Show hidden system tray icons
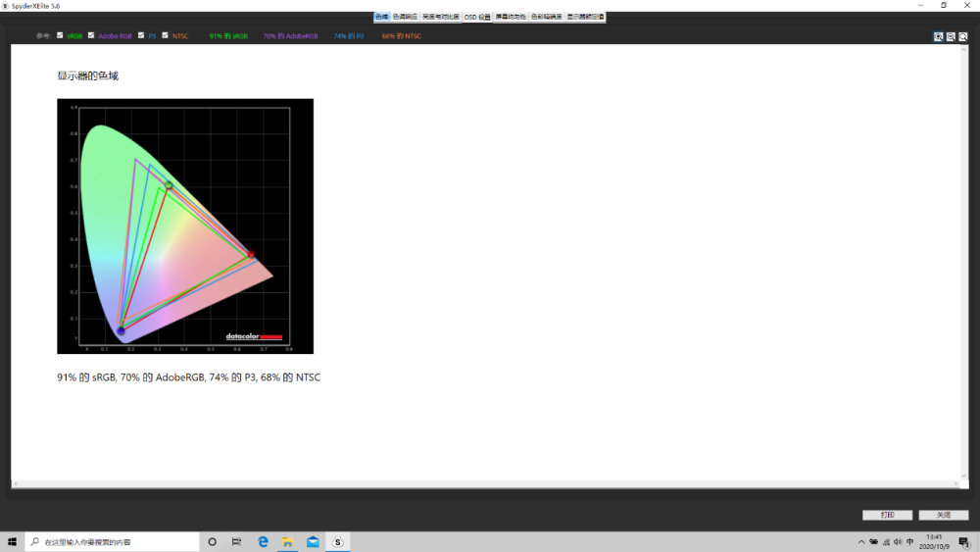The height and width of the screenshot is (552, 980). (861, 542)
